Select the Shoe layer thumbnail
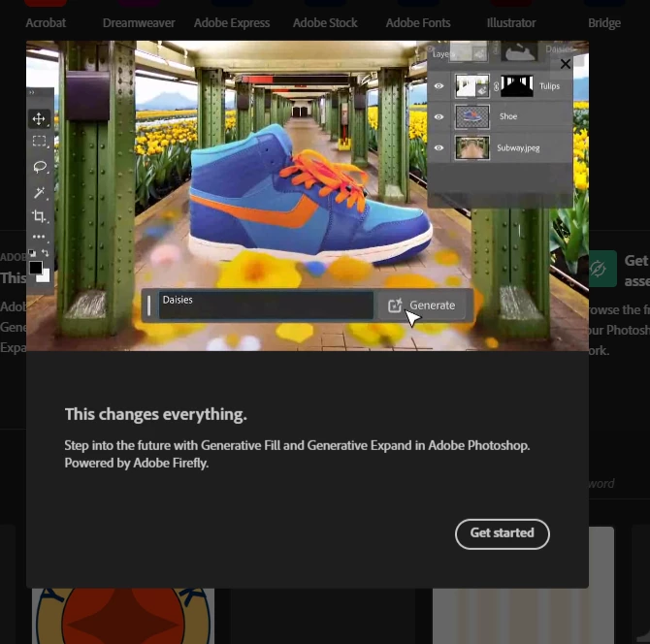 click(472, 116)
